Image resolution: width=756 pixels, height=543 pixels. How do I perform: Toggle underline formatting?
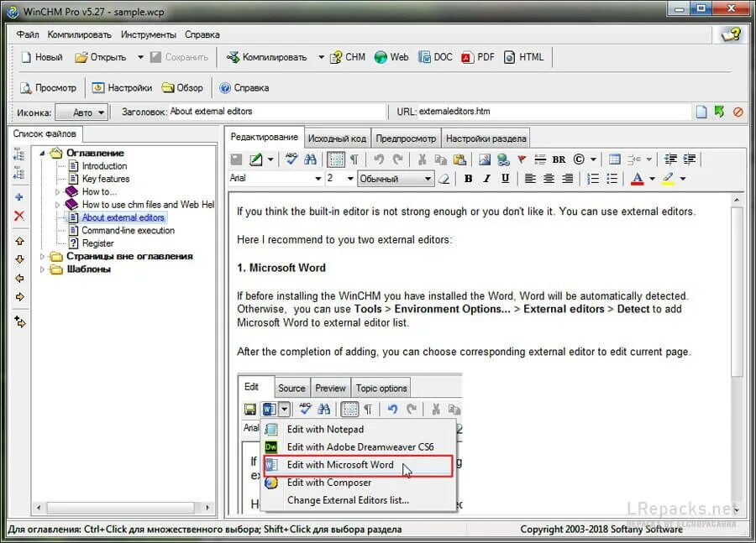505,179
